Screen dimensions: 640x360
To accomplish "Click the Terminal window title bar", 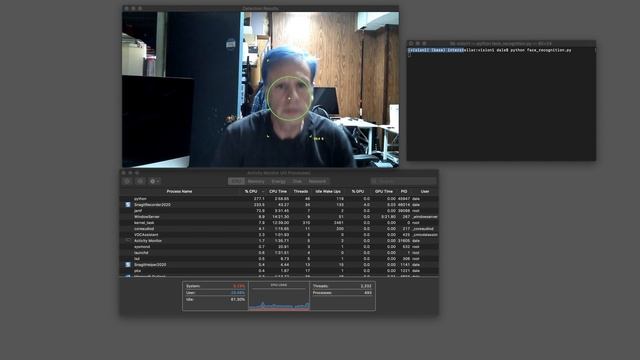I will (501, 43).
